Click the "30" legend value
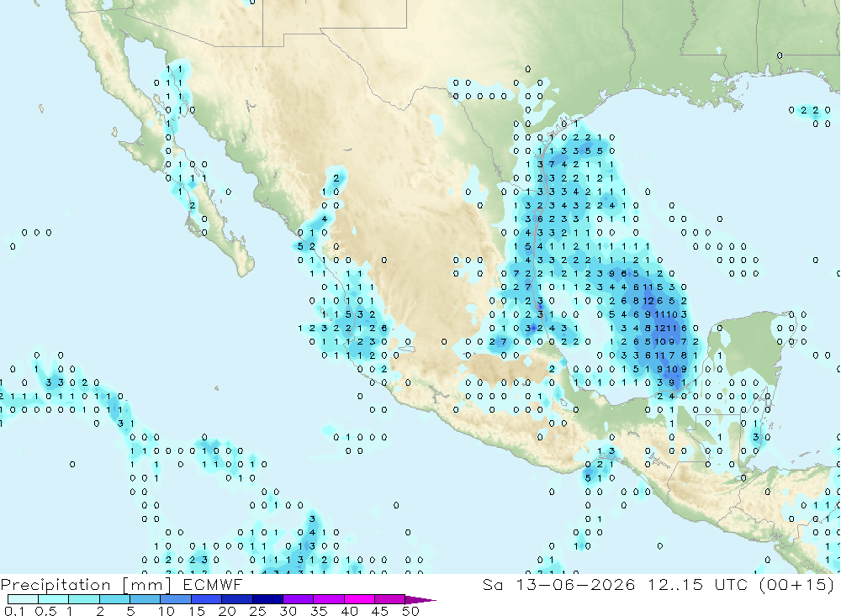 click(288, 611)
